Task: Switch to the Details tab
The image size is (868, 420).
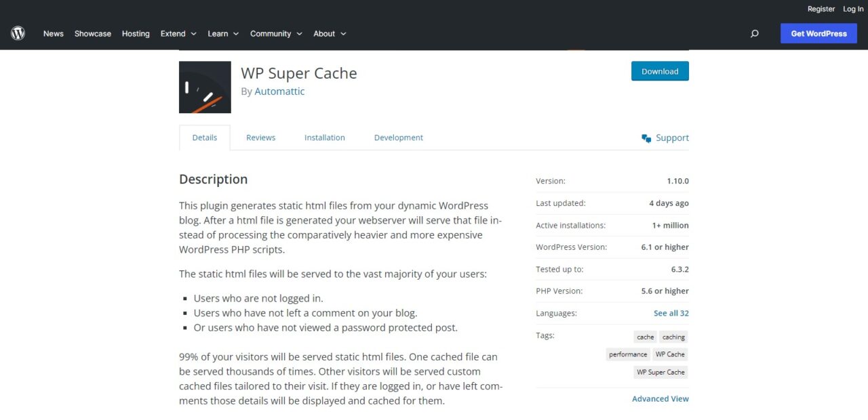Action: (x=205, y=138)
